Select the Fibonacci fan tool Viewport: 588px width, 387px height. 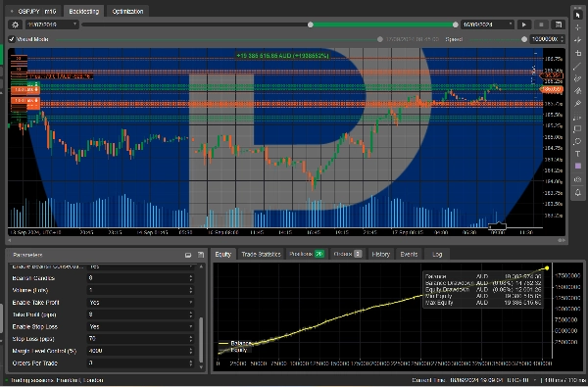[578, 91]
